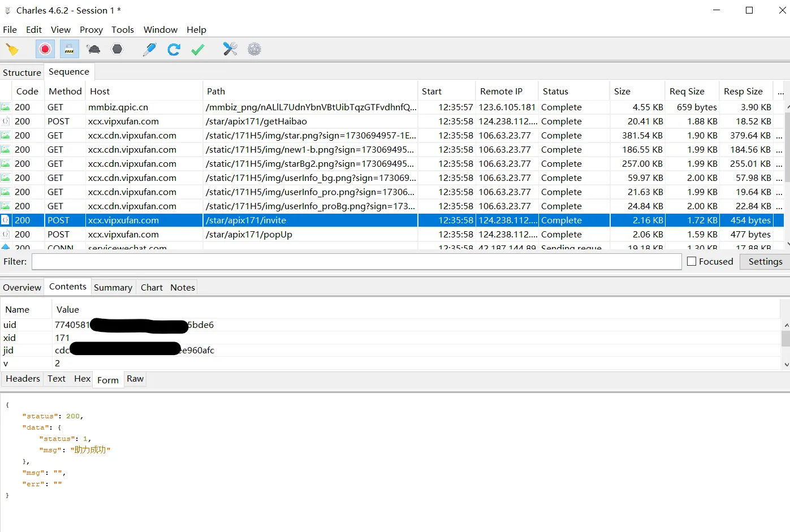Sort by Status column header
Viewport: 790px width, 532px height.
tap(574, 91)
